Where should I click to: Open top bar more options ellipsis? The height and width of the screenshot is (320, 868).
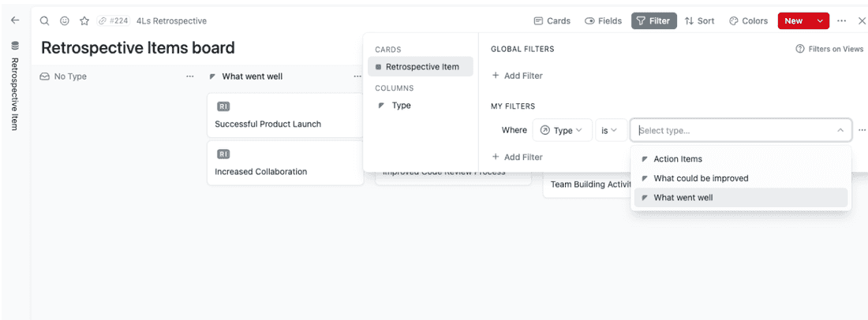842,21
